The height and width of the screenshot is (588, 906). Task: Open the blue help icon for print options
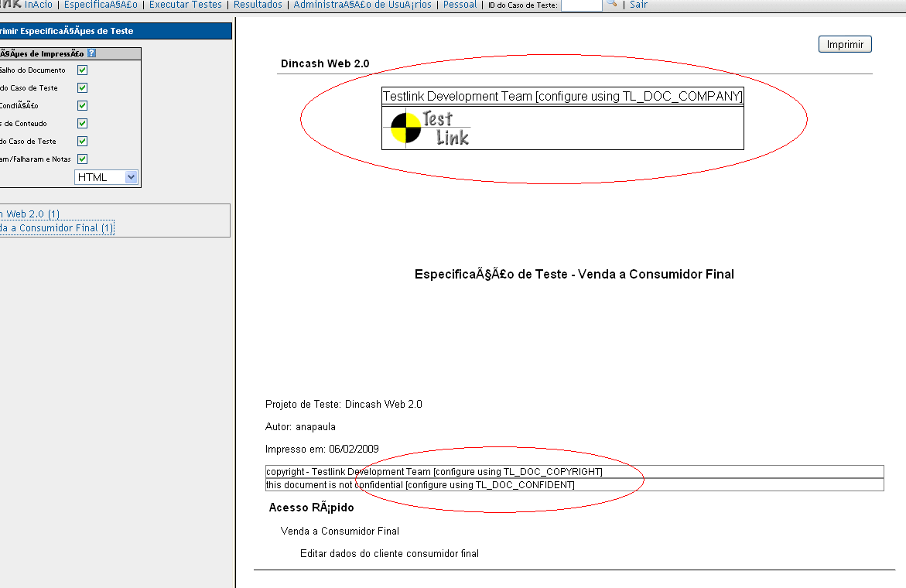point(91,53)
